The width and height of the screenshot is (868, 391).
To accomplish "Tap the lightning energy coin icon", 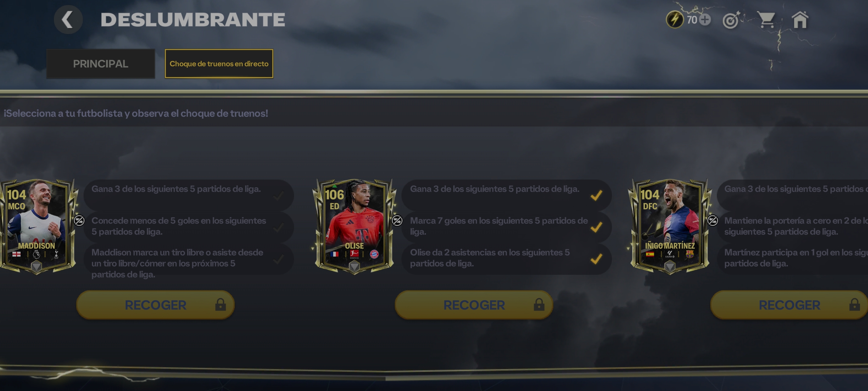I will (x=675, y=20).
